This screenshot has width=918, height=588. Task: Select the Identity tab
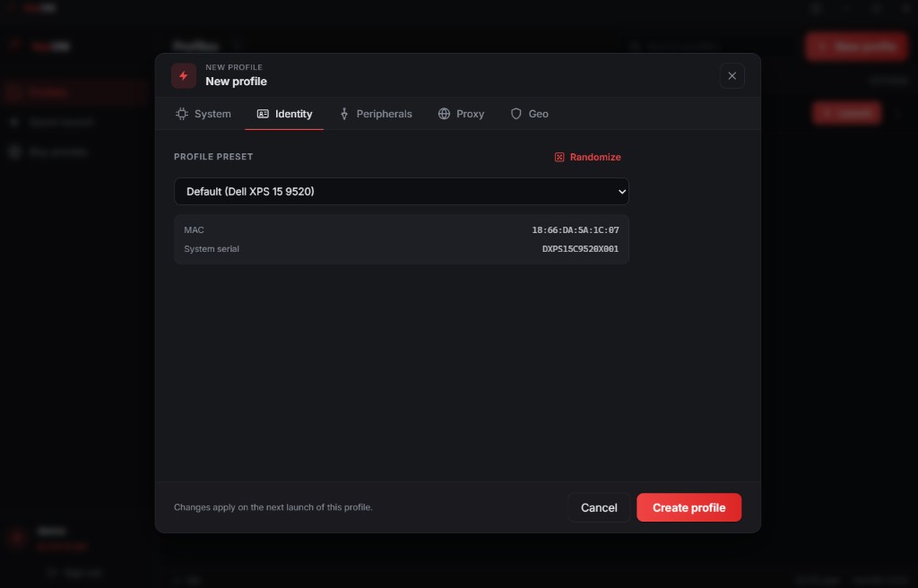[284, 114]
